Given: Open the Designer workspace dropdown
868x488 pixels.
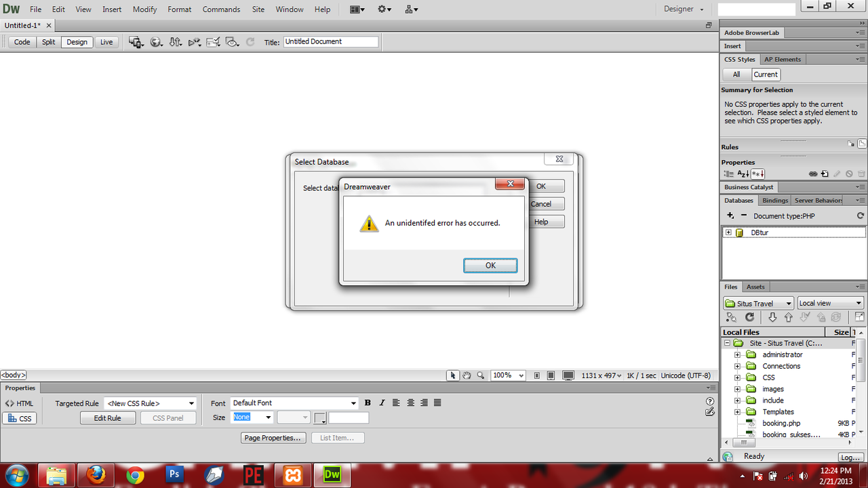Looking at the screenshot, I should [684, 9].
